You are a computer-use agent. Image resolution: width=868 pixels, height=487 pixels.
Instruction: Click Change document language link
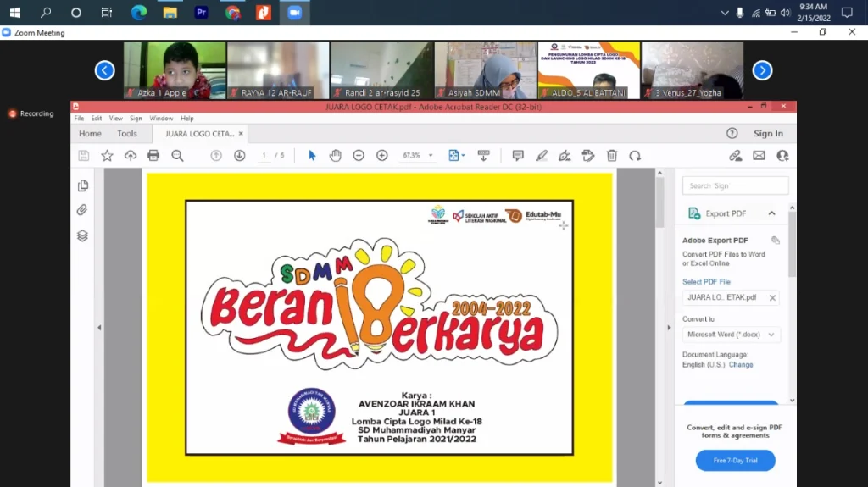[741, 365]
